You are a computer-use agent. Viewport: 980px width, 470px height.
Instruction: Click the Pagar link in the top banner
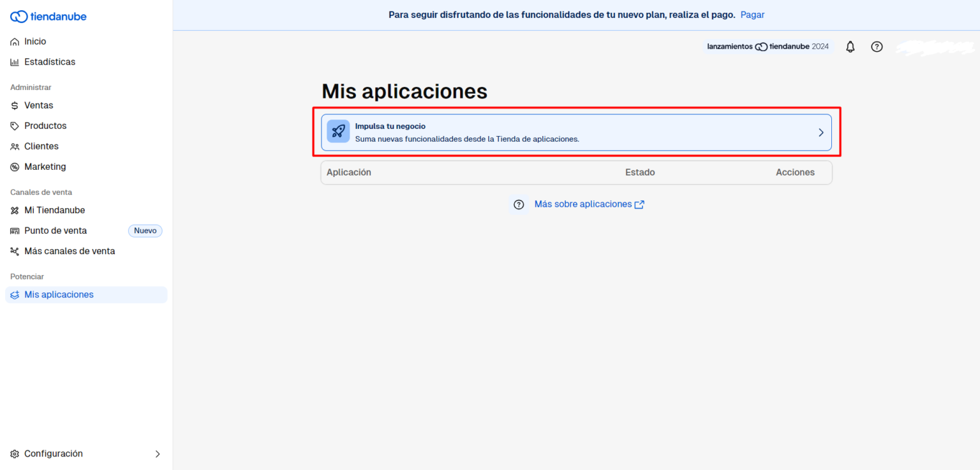point(752,14)
